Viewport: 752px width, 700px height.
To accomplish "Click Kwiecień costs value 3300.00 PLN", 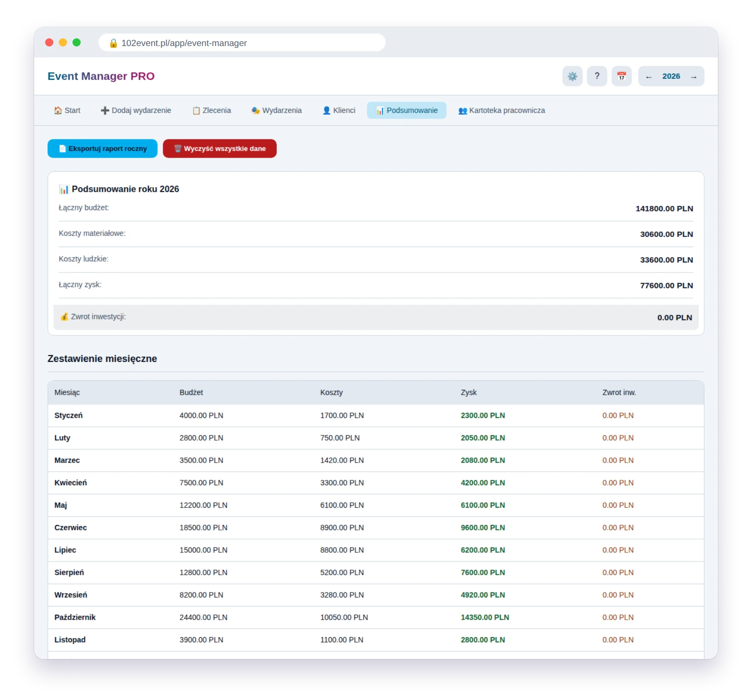I will pyautogui.click(x=342, y=483).
